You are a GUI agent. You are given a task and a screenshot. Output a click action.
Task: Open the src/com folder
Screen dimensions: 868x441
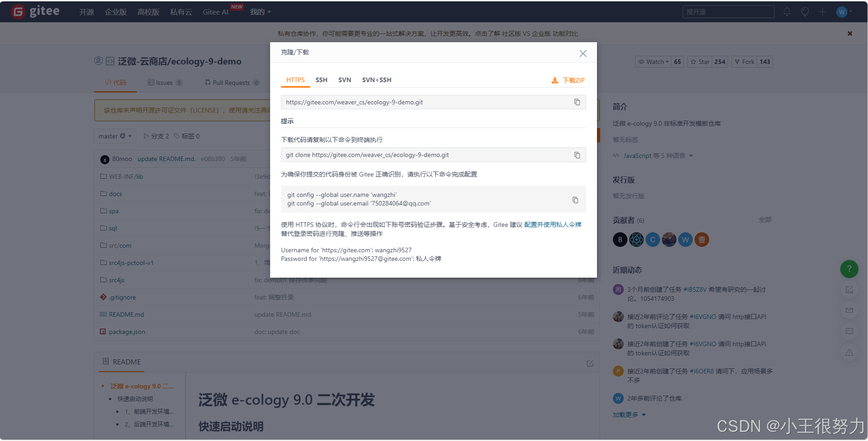[120, 245]
